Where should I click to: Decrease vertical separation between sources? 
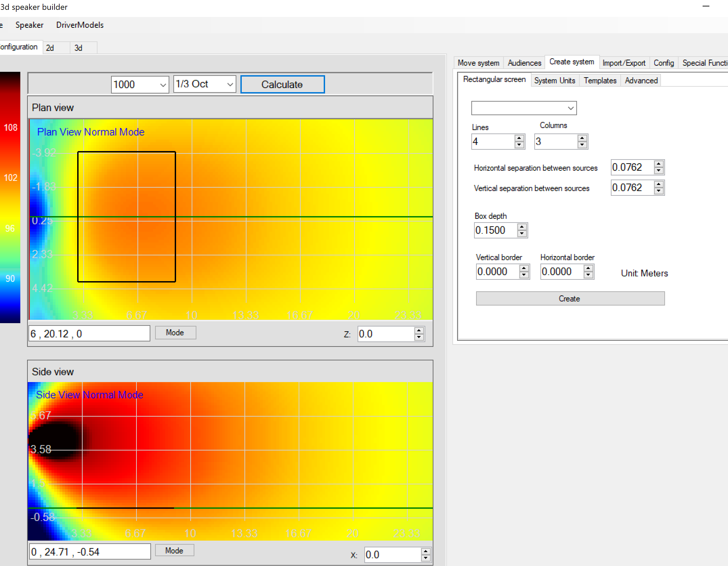659,191
